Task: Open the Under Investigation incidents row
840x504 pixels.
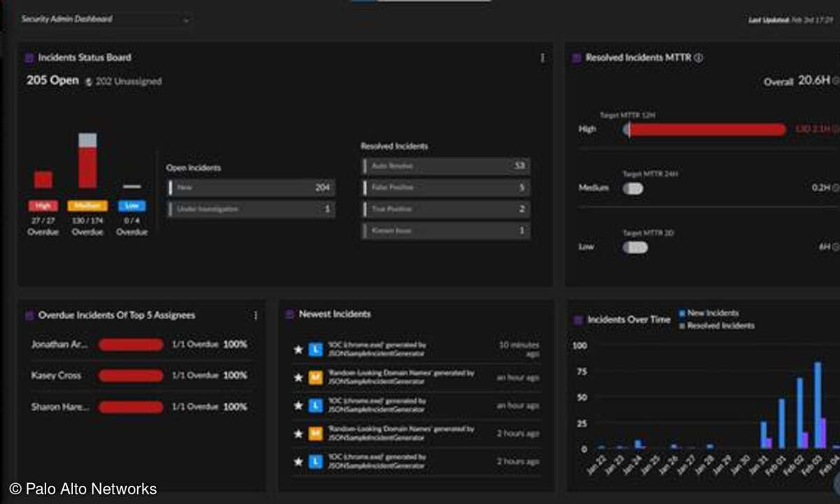Action: click(x=251, y=209)
